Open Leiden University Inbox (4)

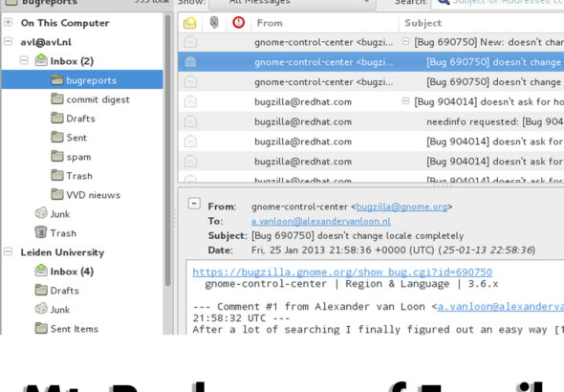tap(72, 272)
